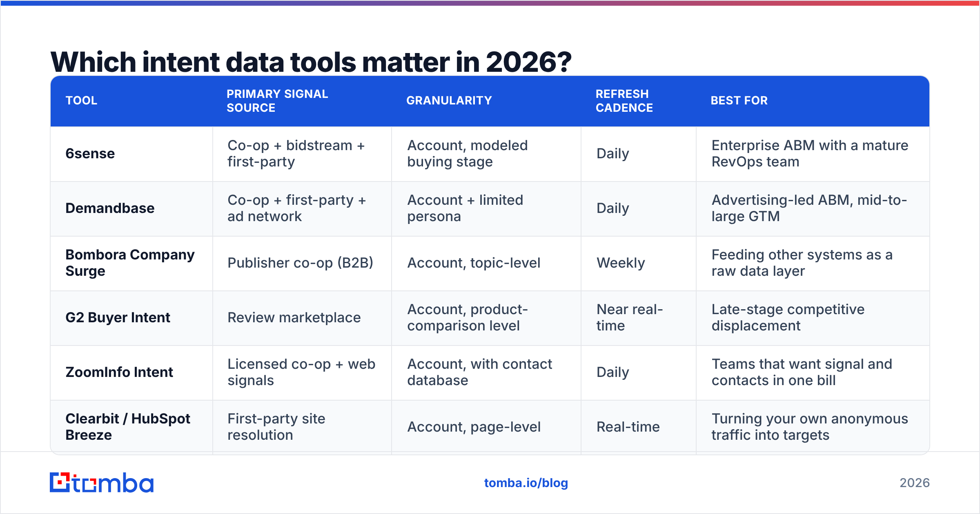This screenshot has width=980, height=514.
Task: Select the Demandbase tool name
Action: [x=110, y=208]
